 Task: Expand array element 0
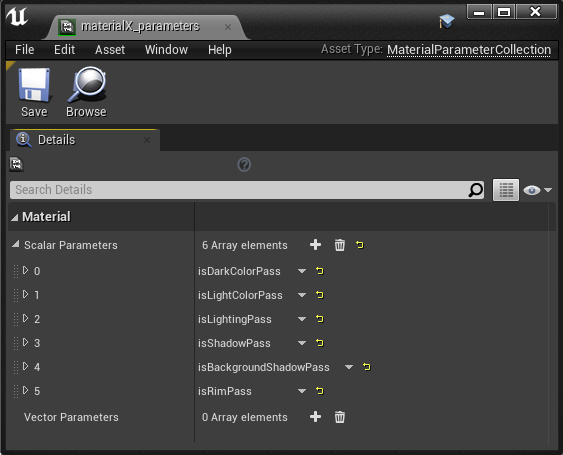click(x=25, y=270)
